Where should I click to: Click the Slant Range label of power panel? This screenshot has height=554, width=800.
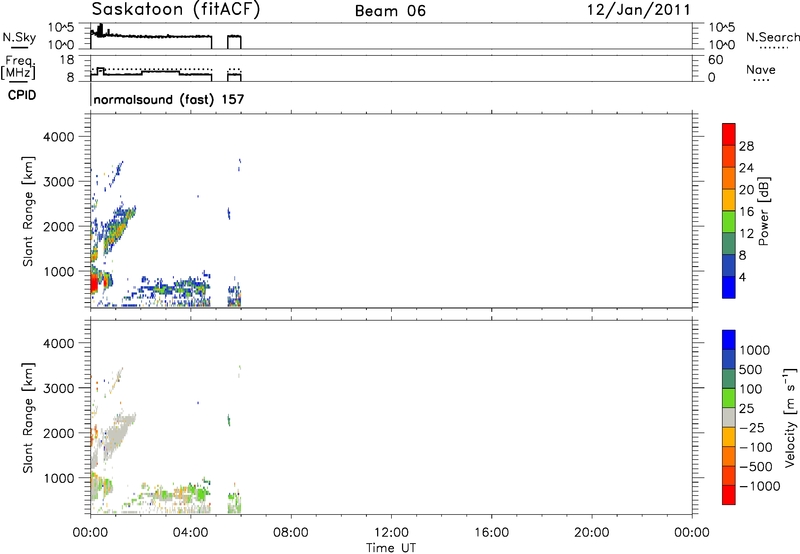[x=28, y=211]
